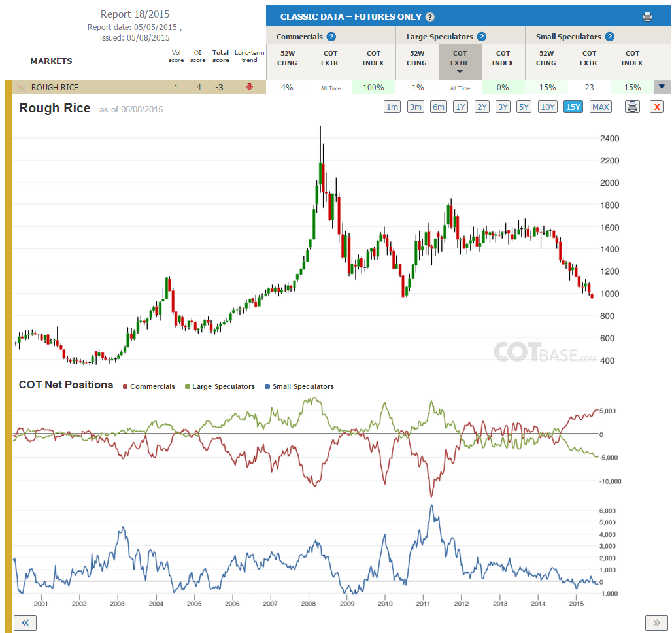Select the 1Y time range

pyautogui.click(x=460, y=107)
